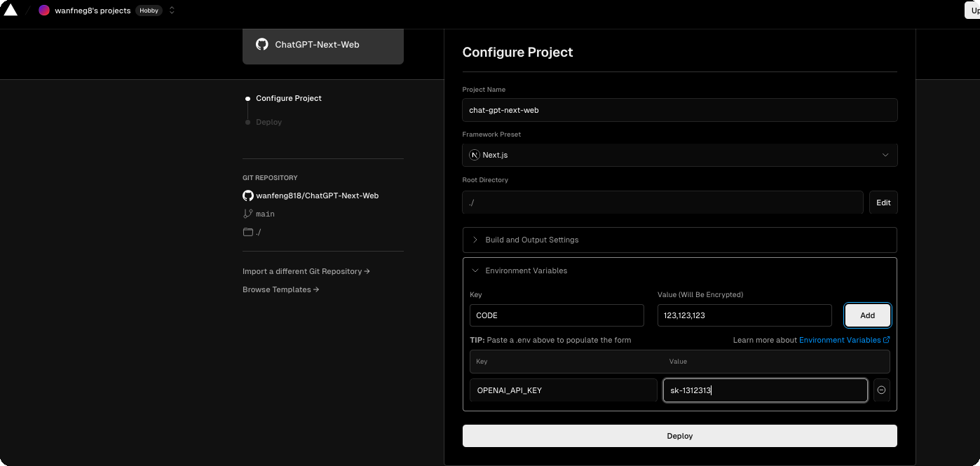The height and width of the screenshot is (466, 980).
Task: Click the Value (Will Be Encrypted) label
Action: click(x=700, y=294)
